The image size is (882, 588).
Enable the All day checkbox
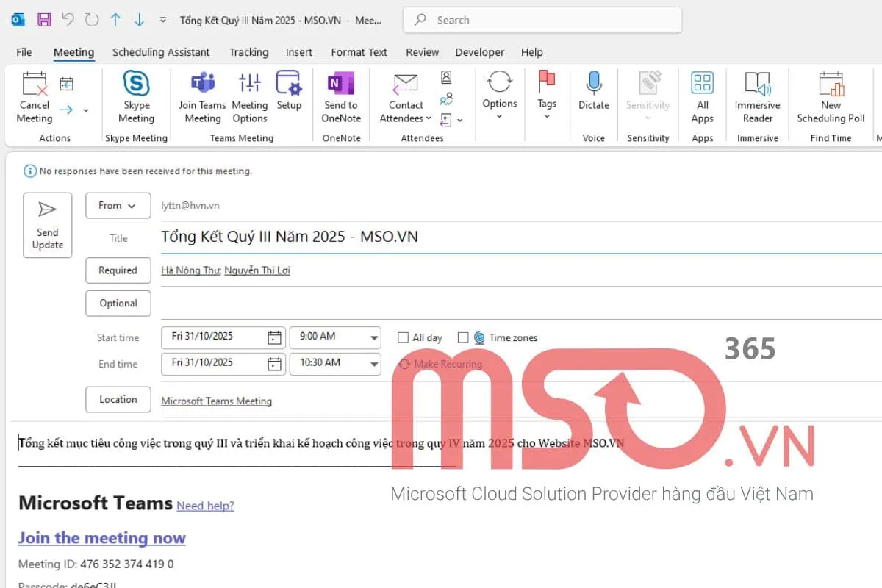(403, 337)
